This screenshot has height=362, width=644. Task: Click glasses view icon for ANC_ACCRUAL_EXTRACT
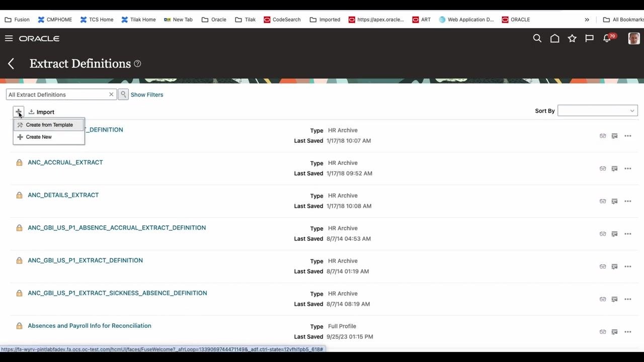click(x=603, y=168)
